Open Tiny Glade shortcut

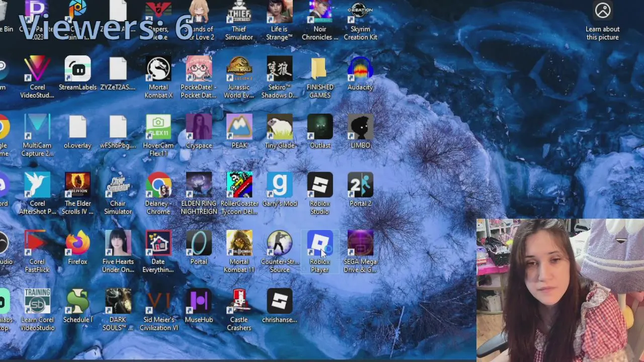279,132
